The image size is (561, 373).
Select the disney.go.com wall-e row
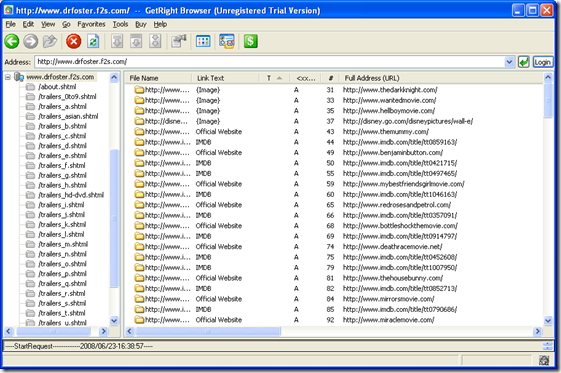pos(334,121)
